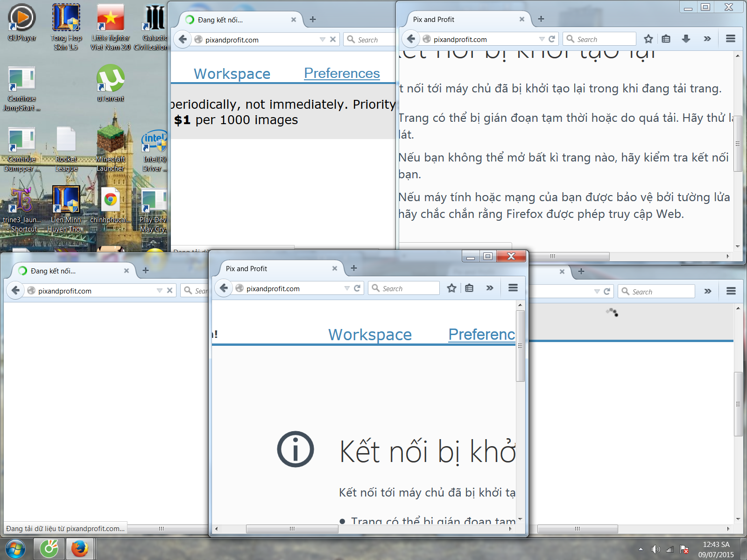This screenshot has height=560, width=747.
Task: Open the Workspace link in the top-left window
Action: pos(232,73)
